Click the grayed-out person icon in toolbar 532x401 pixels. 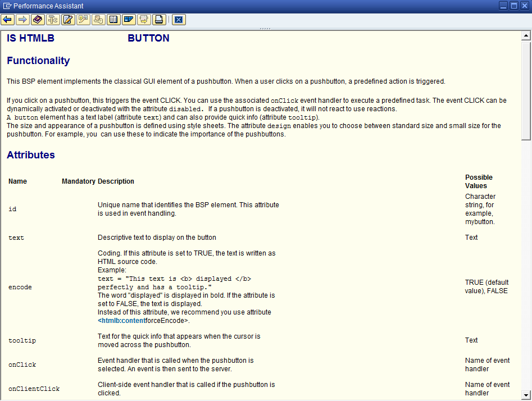(98, 20)
